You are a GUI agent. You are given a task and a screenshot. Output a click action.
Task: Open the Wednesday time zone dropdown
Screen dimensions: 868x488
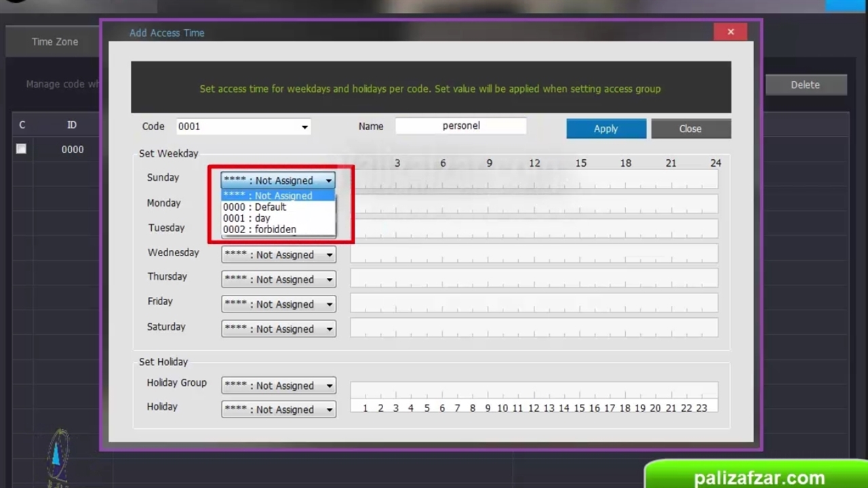coord(329,255)
